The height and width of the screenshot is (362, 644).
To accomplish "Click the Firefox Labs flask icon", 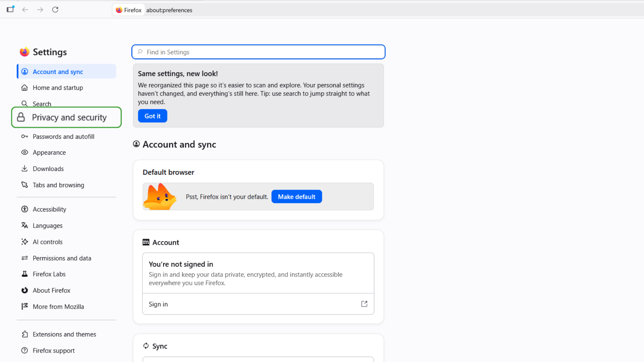I will click(24, 274).
